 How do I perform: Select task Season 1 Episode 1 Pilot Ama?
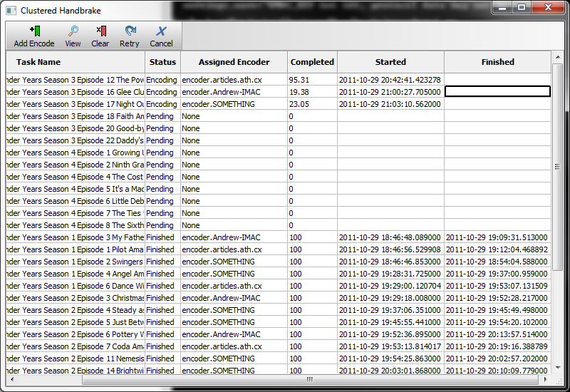[x=76, y=249]
